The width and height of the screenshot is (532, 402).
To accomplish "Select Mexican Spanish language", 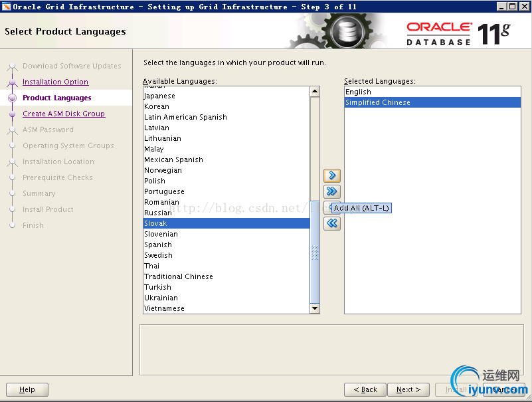I will point(226,159).
